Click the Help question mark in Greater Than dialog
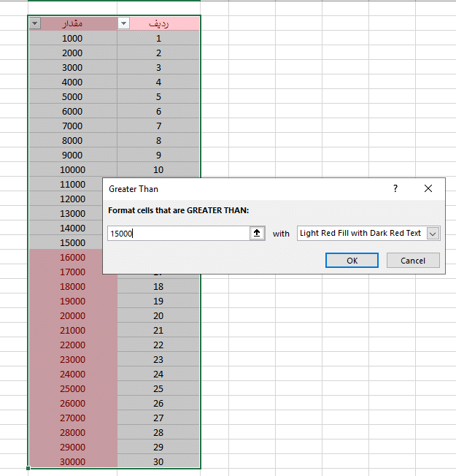The height and width of the screenshot is (476, 456). (x=395, y=188)
